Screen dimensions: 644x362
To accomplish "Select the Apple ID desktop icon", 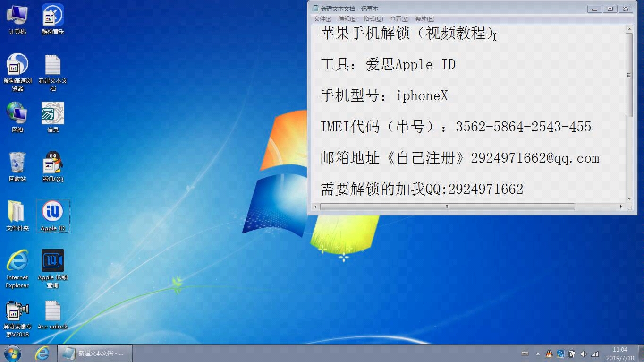I will coord(53,216).
